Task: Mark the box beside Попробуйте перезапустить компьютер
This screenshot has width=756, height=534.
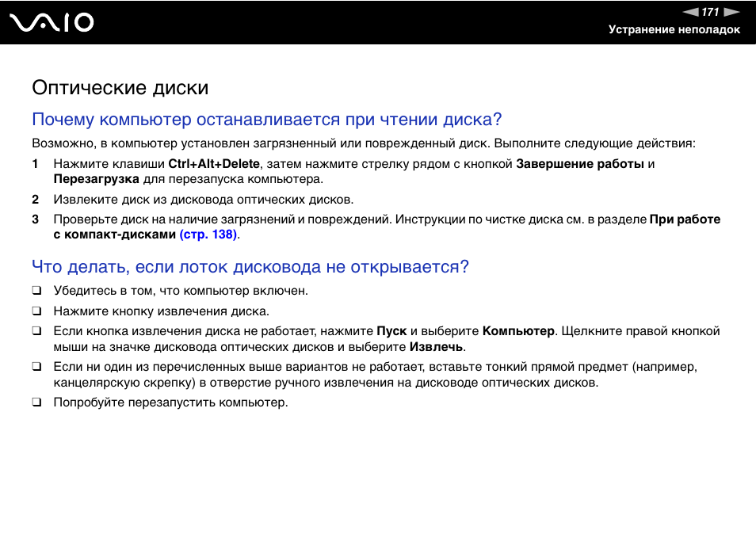Action: click(36, 402)
